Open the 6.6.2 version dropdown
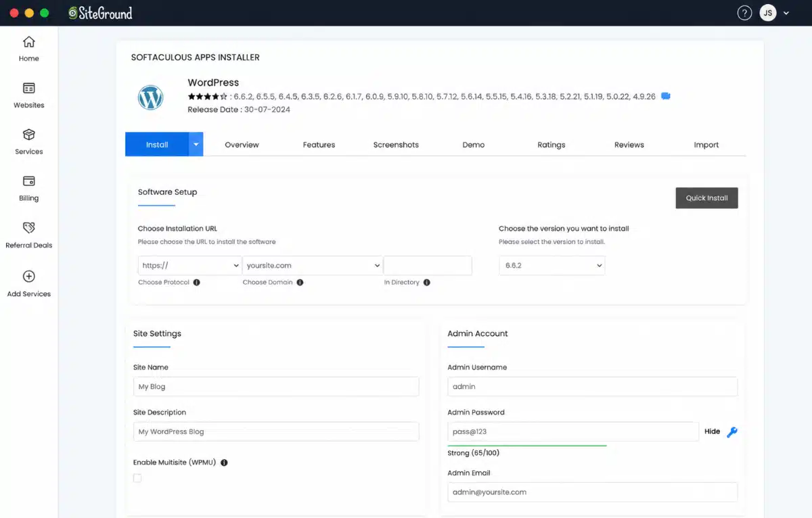812x518 pixels. [552, 266]
